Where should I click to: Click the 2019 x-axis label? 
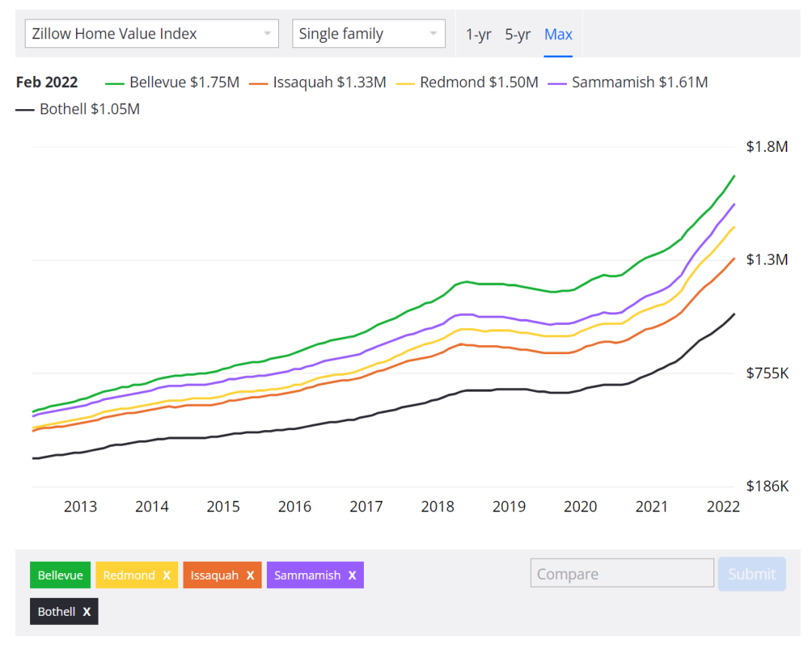[509, 506]
